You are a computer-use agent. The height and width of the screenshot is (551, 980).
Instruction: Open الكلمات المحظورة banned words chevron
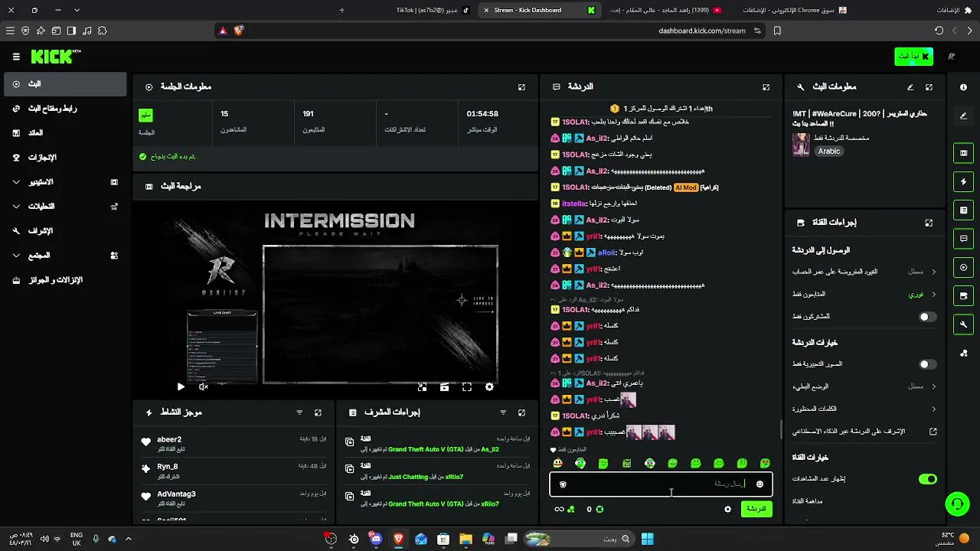[933, 409]
